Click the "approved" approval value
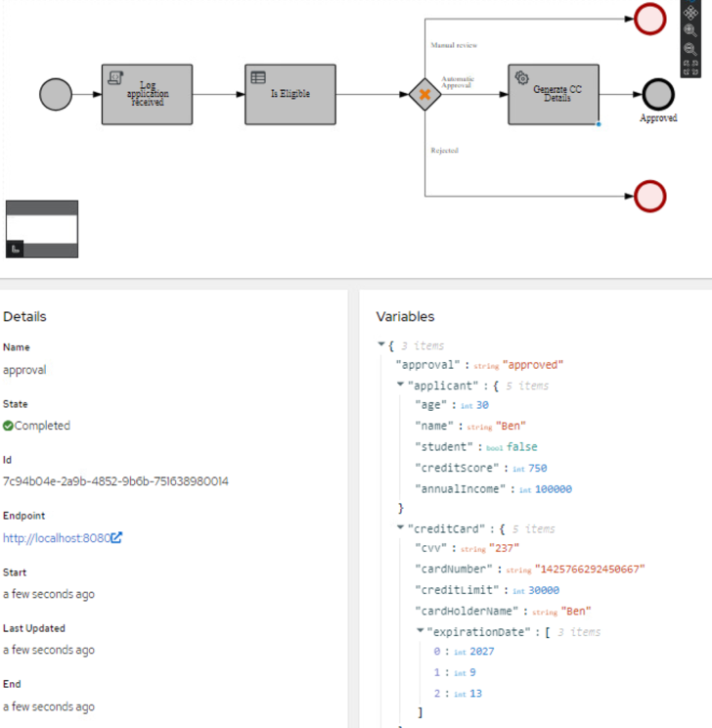Screen dimensions: 712x728 [533, 365]
